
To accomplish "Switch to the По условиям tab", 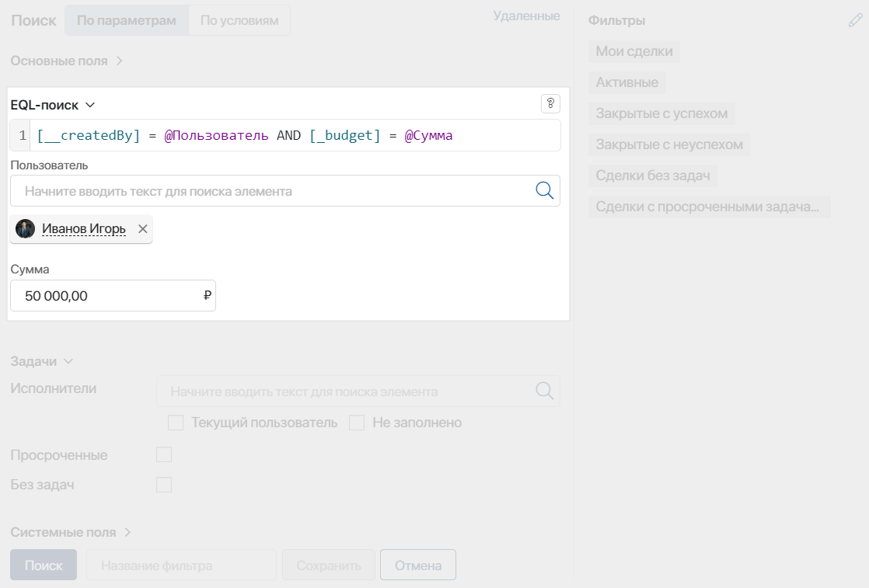I will (239, 20).
